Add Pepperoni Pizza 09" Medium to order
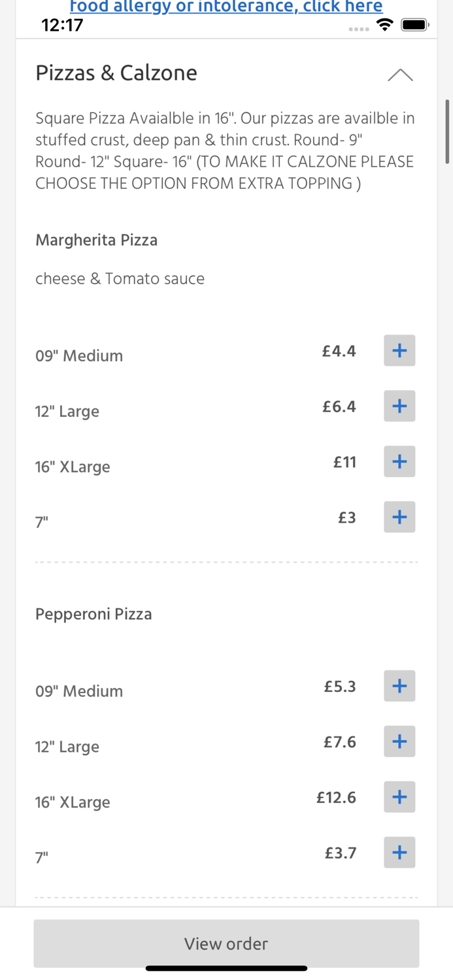This screenshot has height=980, width=453. click(x=399, y=686)
